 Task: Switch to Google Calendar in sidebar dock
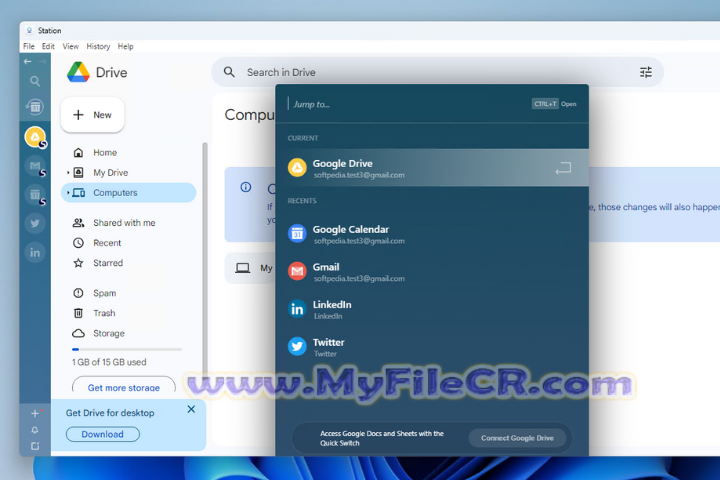(35, 195)
